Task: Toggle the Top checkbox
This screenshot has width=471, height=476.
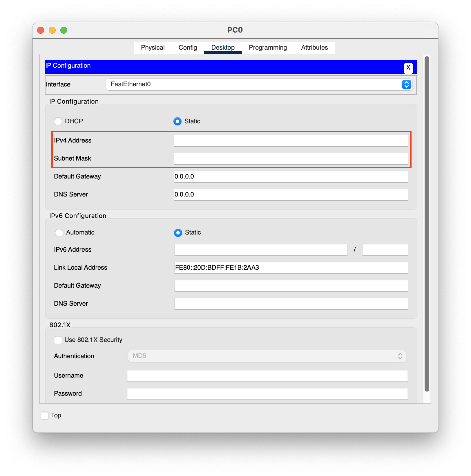Action: click(45, 416)
